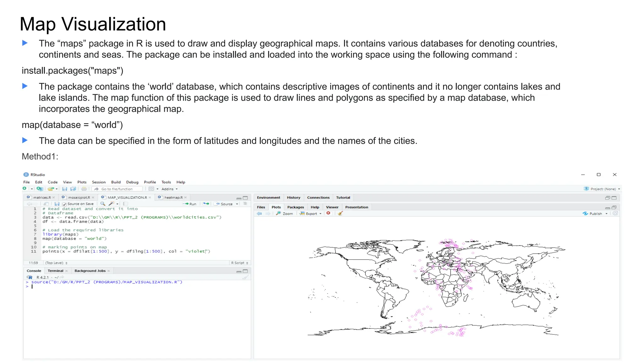Switch to the Environment tab
The image size is (644, 362).
tap(269, 197)
